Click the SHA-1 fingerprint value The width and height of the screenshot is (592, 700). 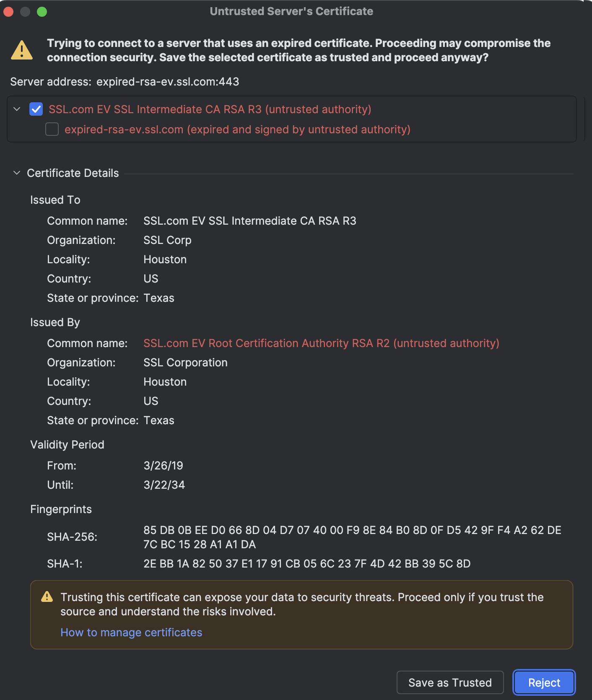tap(306, 564)
